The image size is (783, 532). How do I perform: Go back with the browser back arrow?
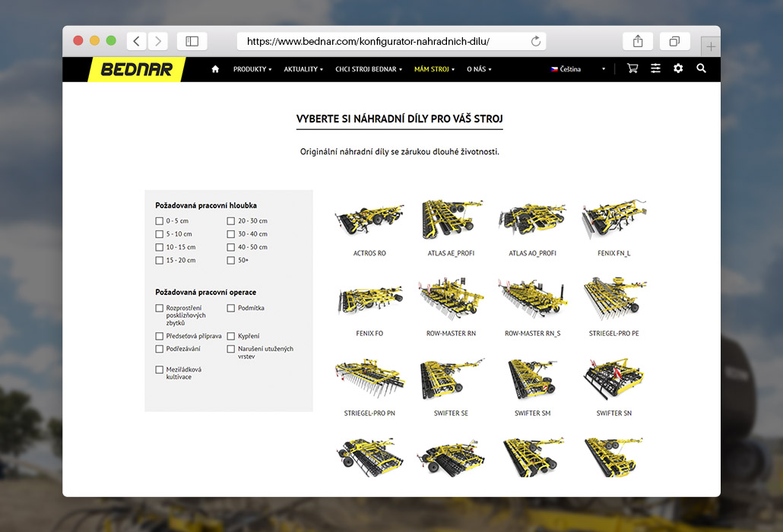pos(136,41)
